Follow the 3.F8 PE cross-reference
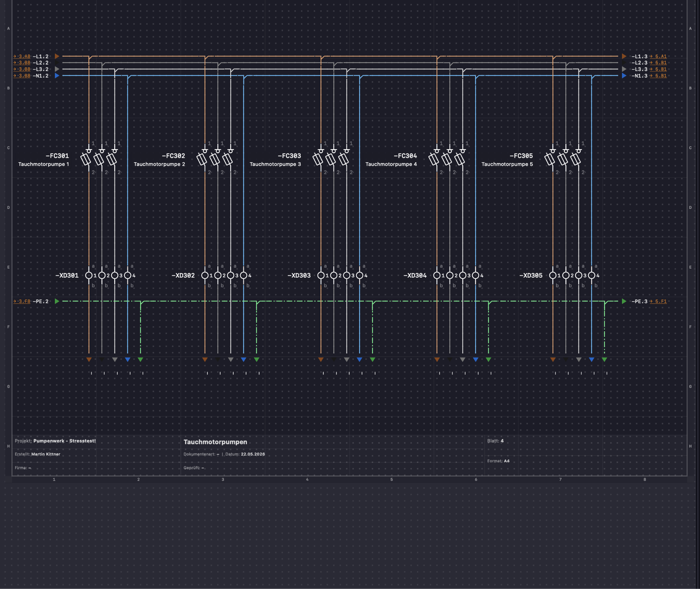Screen dimensions: 700x589 [x=22, y=301]
